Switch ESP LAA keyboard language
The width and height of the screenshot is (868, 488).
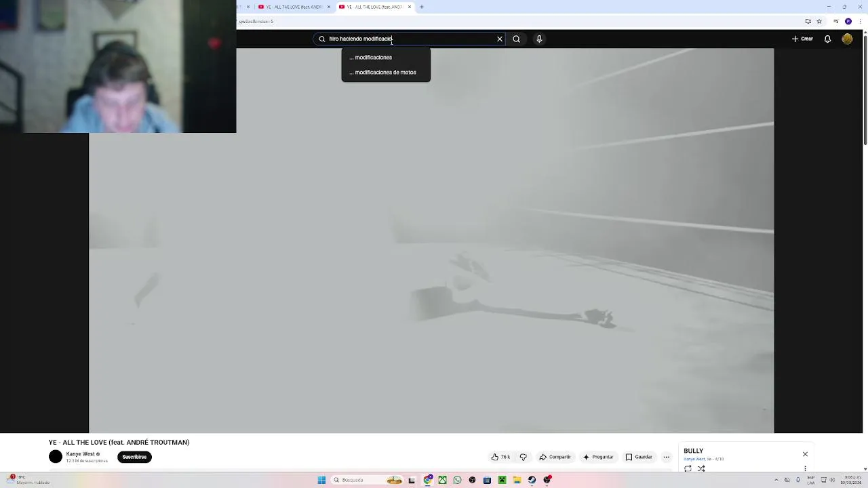coord(811,480)
